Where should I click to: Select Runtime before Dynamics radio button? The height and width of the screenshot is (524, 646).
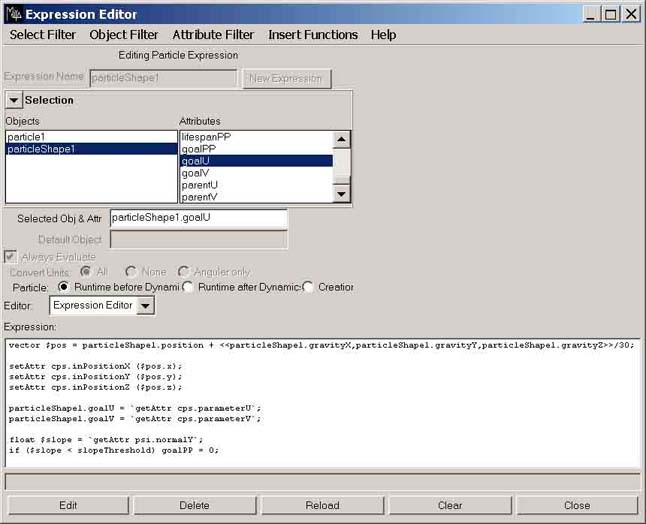65,288
